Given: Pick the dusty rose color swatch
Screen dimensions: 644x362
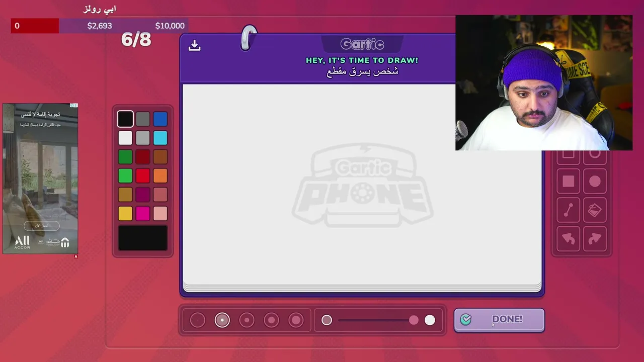Looking at the screenshot, I should coord(160,195).
